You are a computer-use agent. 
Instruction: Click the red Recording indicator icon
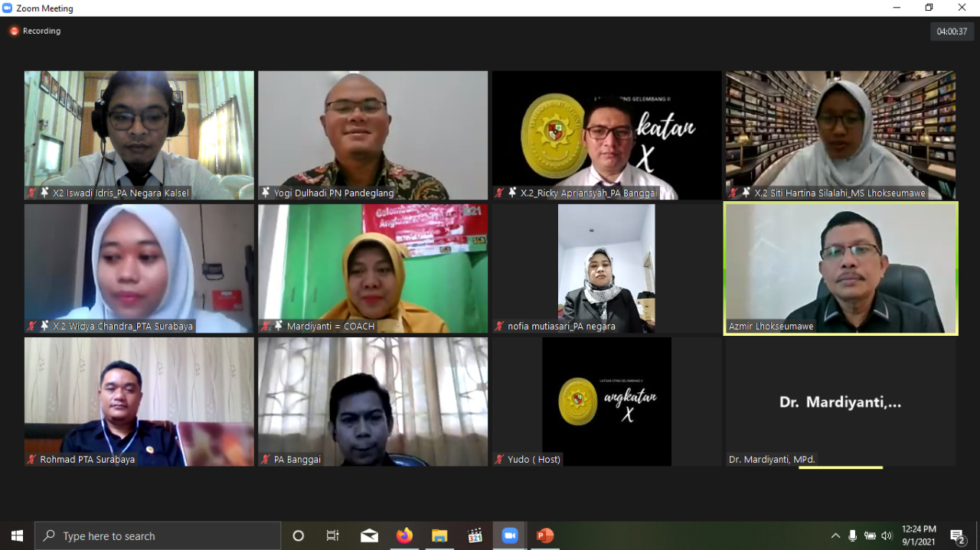point(14,31)
